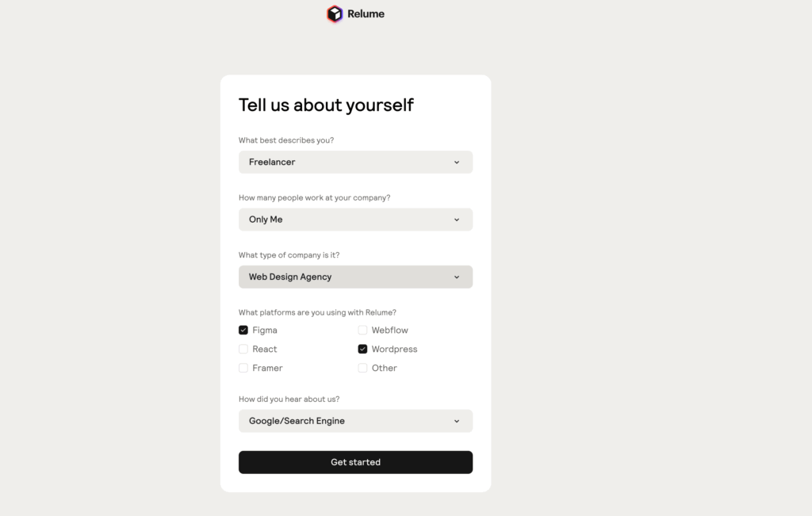
Task: Check the Framer checkbox
Action: 243,368
